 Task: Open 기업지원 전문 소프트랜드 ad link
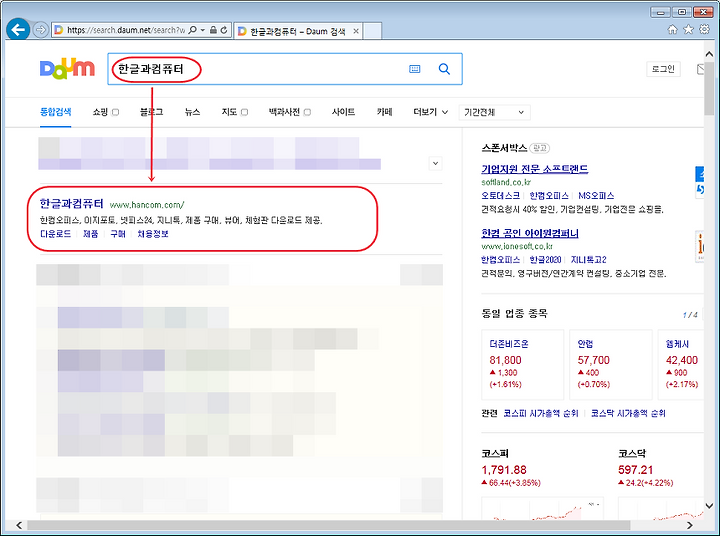click(x=534, y=169)
